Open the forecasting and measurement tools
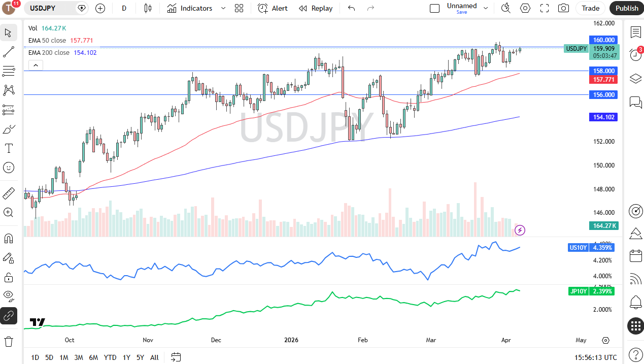This screenshot has height=364, width=644. [8, 109]
